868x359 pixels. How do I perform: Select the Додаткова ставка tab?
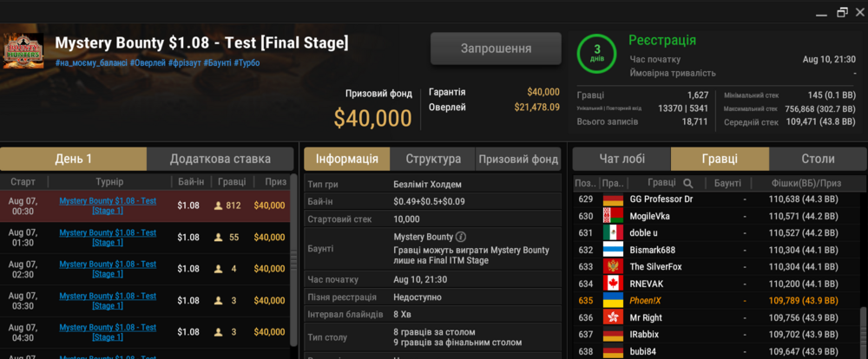tap(220, 160)
